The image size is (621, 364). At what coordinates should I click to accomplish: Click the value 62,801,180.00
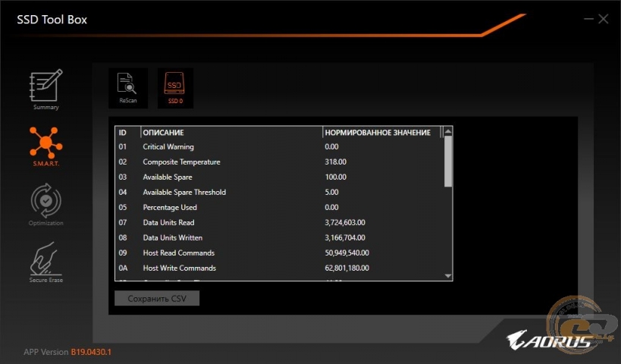(347, 268)
